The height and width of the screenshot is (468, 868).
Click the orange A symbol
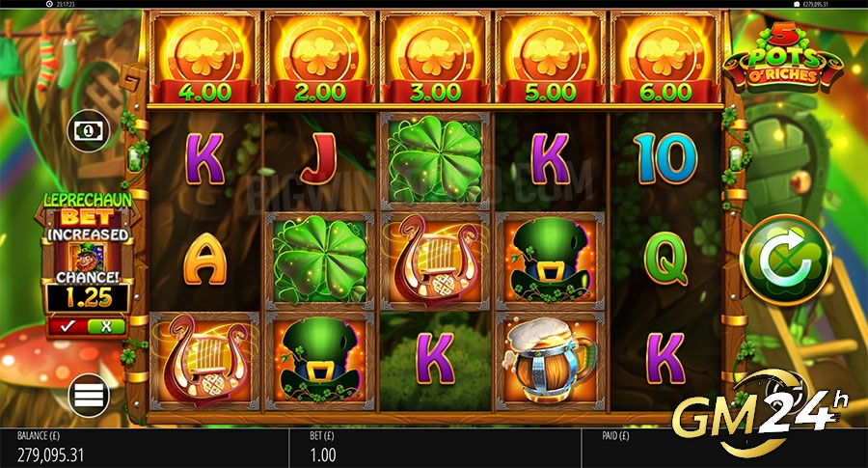204,259
